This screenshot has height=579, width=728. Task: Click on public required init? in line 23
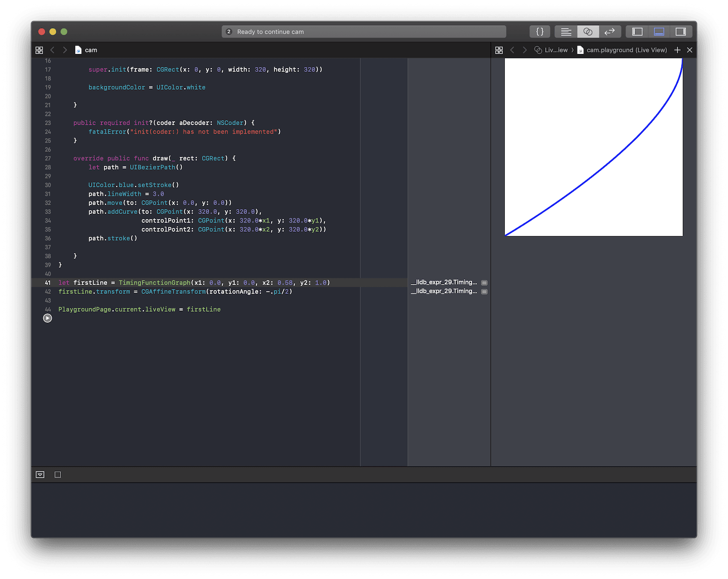pyautogui.click(x=113, y=123)
